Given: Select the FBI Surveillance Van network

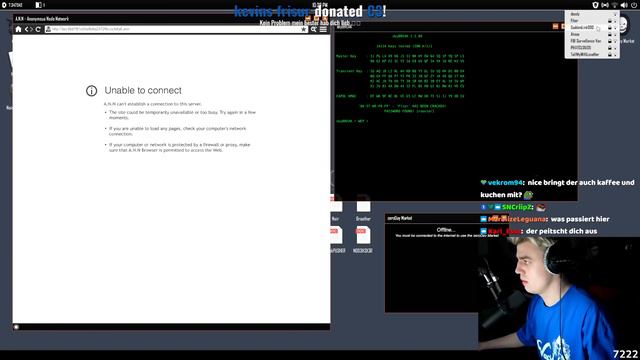Looking at the screenshot, I should [x=592, y=41].
